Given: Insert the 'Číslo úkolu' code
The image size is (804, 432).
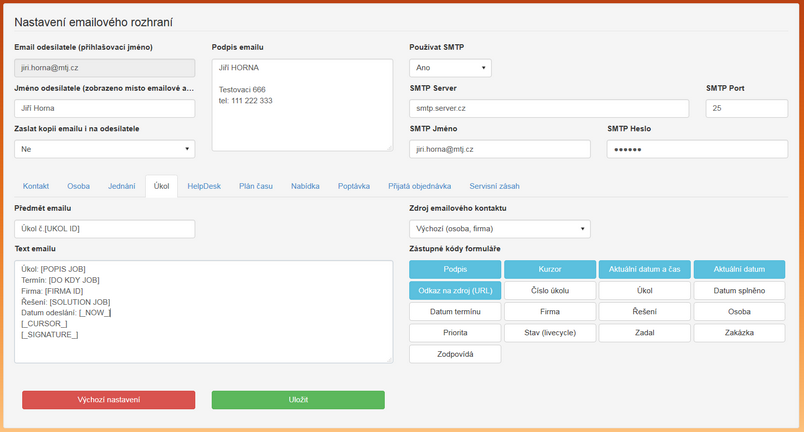Looking at the screenshot, I should pos(549,290).
